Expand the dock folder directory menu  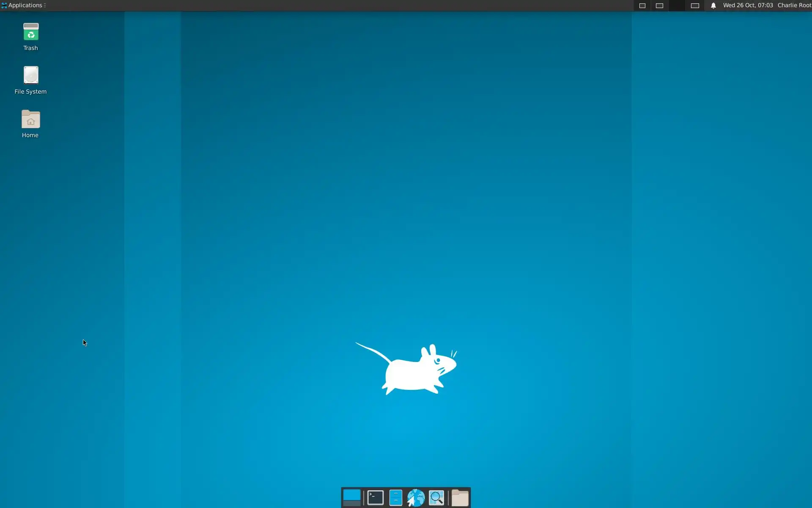tap(460, 498)
